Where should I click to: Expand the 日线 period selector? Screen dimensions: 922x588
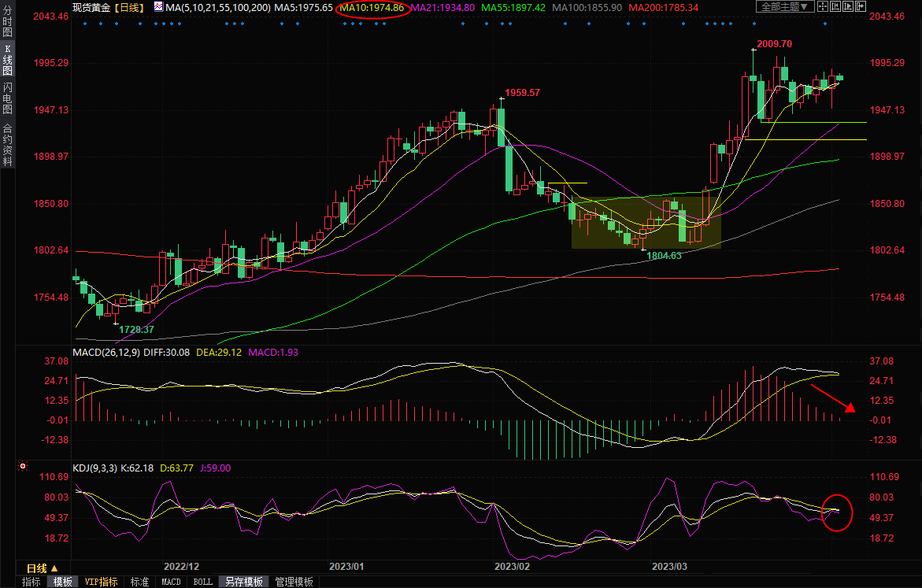coord(42,568)
